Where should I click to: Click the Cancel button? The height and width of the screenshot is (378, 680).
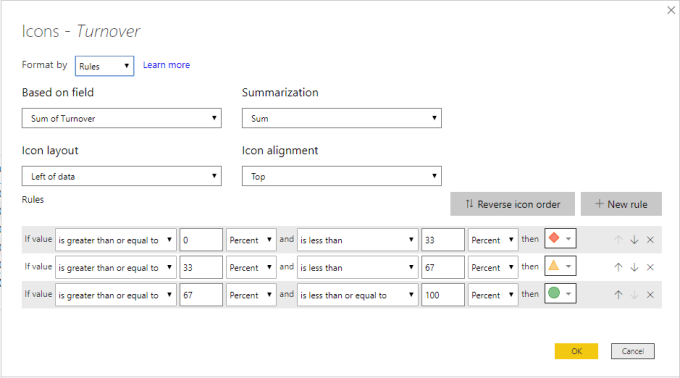[x=633, y=351]
